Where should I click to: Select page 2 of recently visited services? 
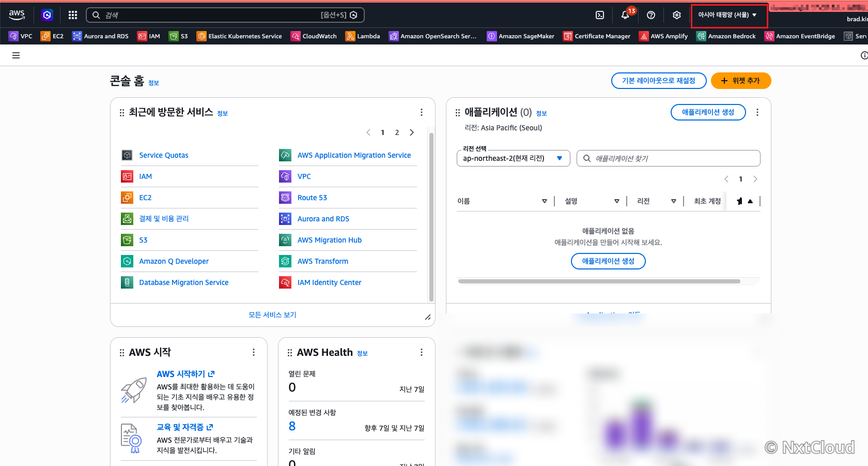coord(397,132)
